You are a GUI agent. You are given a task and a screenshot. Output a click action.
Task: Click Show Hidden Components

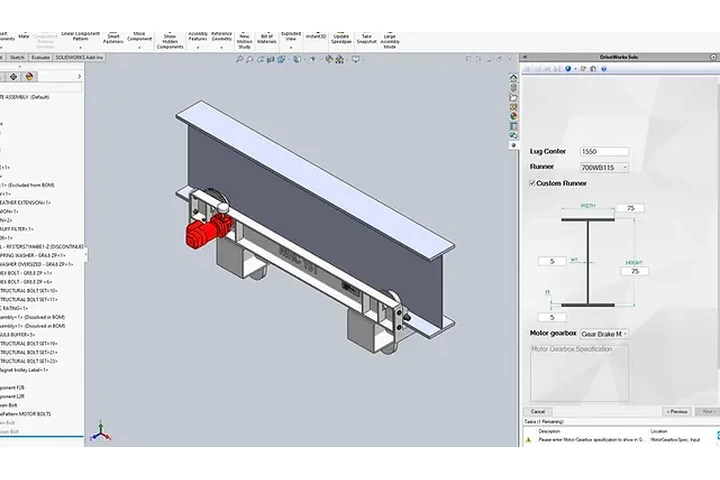point(170,40)
